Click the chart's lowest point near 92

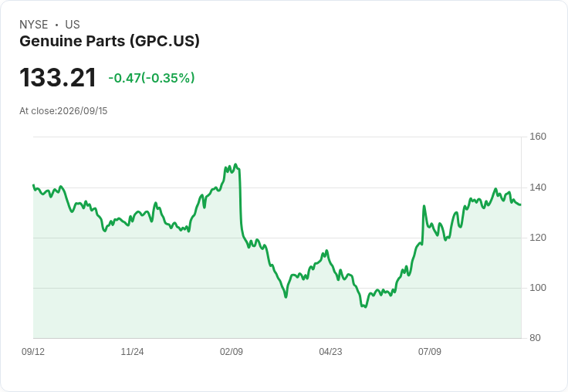click(366, 307)
